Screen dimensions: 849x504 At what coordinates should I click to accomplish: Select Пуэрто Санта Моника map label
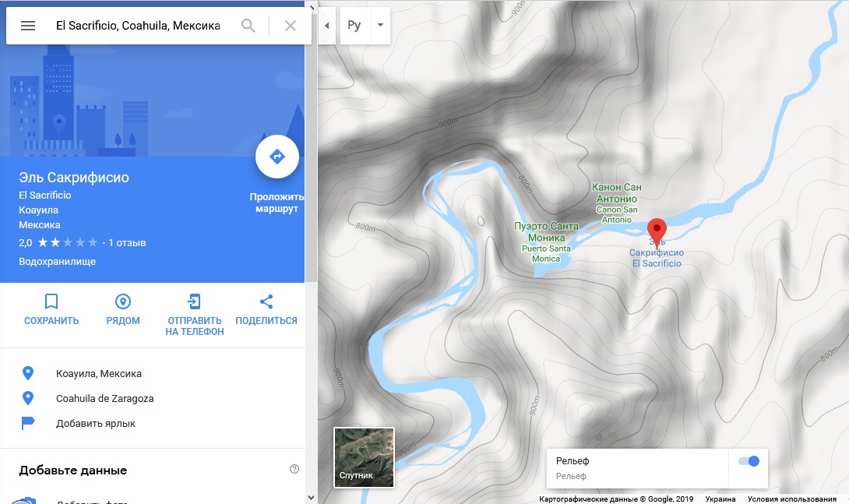pyautogui.click(x=546, y=231)
